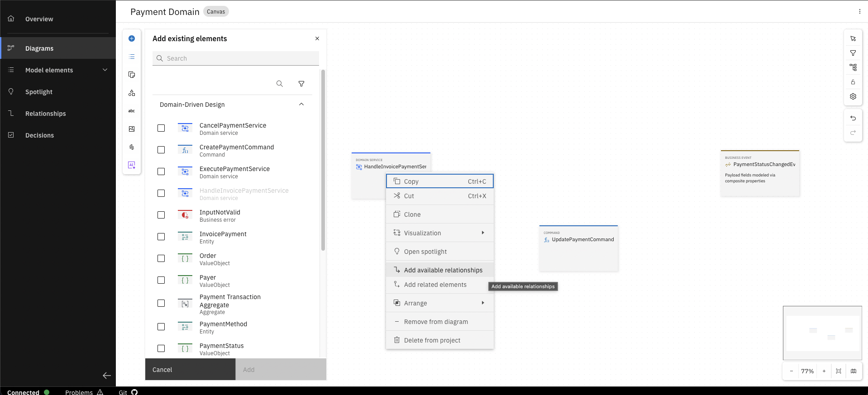Select Open spotlight in context menu
The image size is (868, 395).
[440, 252]
